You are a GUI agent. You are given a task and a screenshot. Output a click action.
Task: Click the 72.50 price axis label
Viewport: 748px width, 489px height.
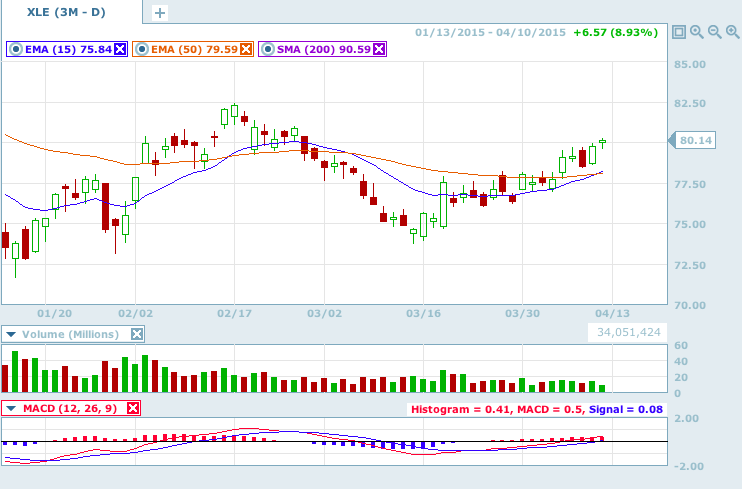pyautogui.click(x=690, y=265)
